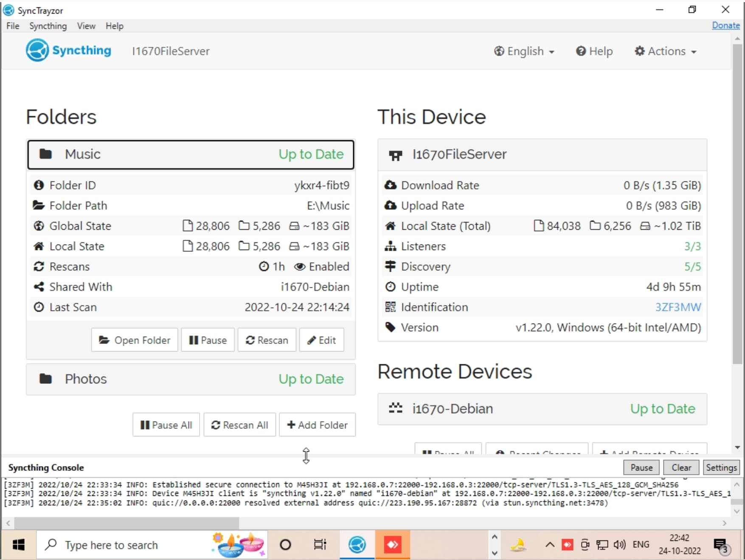745x560 pixels.
Task: Click the Upload Rate cloud icon
Action: [391, 205]
